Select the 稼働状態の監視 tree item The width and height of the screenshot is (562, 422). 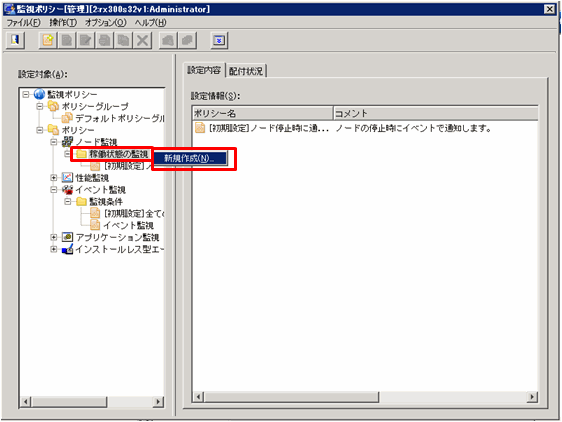[118, 154]
